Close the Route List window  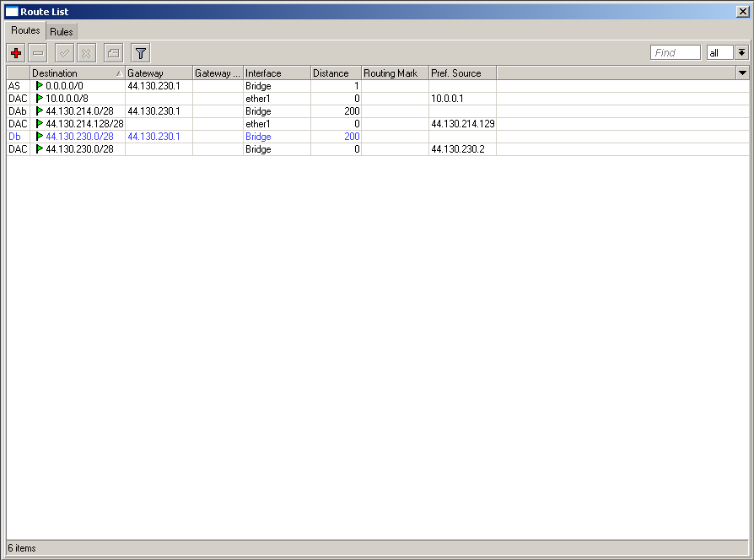pyautogui.click(x=742, y=12)
